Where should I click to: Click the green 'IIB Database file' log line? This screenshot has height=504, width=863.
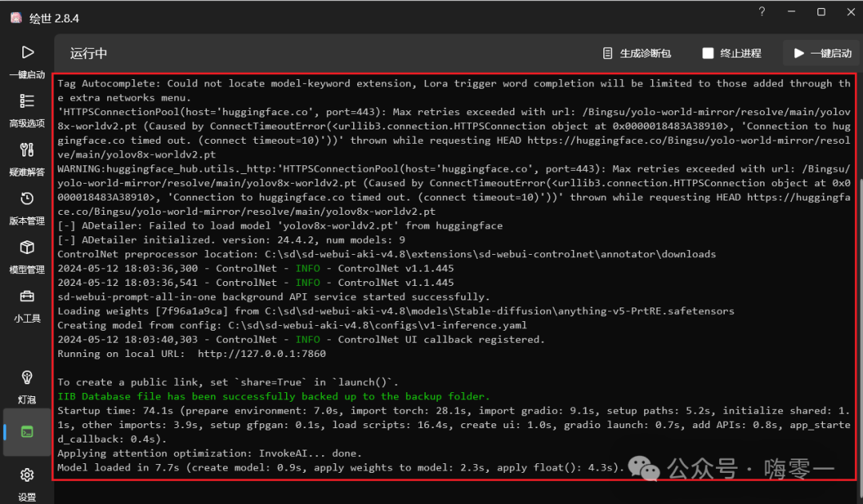pos(273,396)
